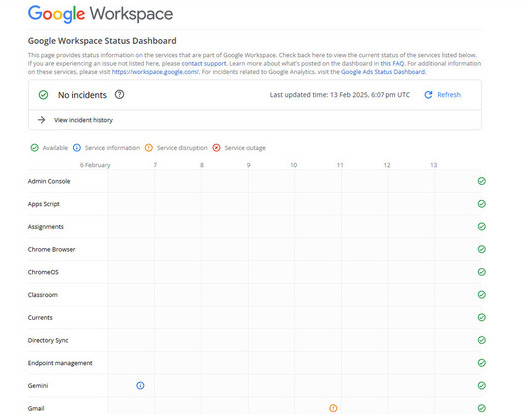This screenshot has width=528, height=414.
Task: Click the Gemini service name
Action: [x=38, y=386]
